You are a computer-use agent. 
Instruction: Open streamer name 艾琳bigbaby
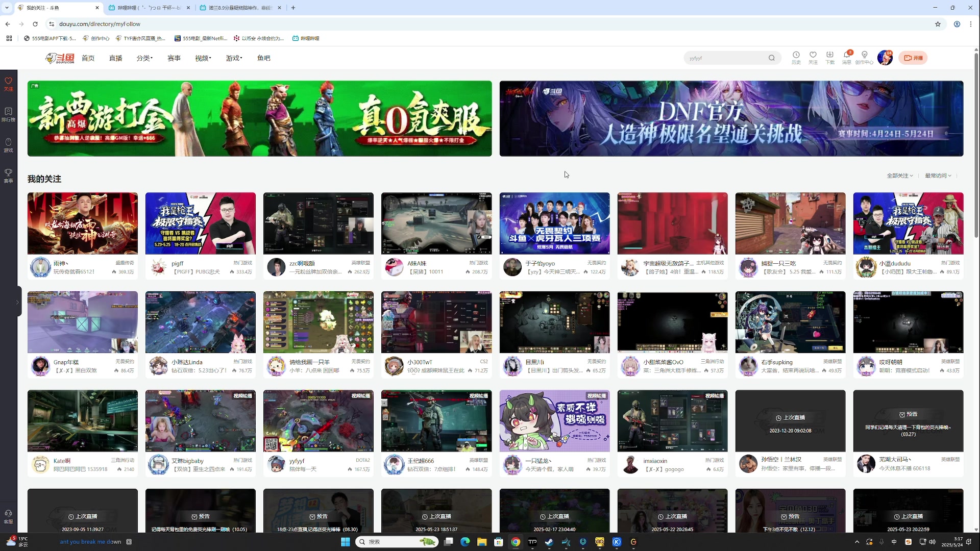(x=187, y=461)
